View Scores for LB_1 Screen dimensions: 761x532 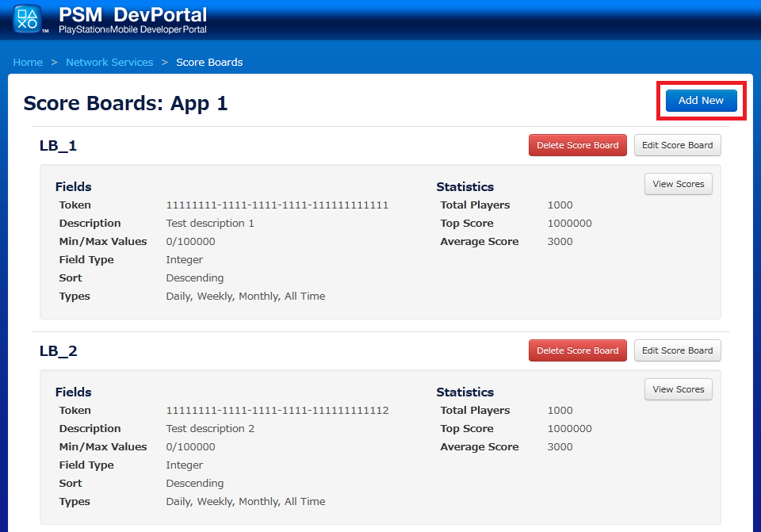[x=678, y=184]
